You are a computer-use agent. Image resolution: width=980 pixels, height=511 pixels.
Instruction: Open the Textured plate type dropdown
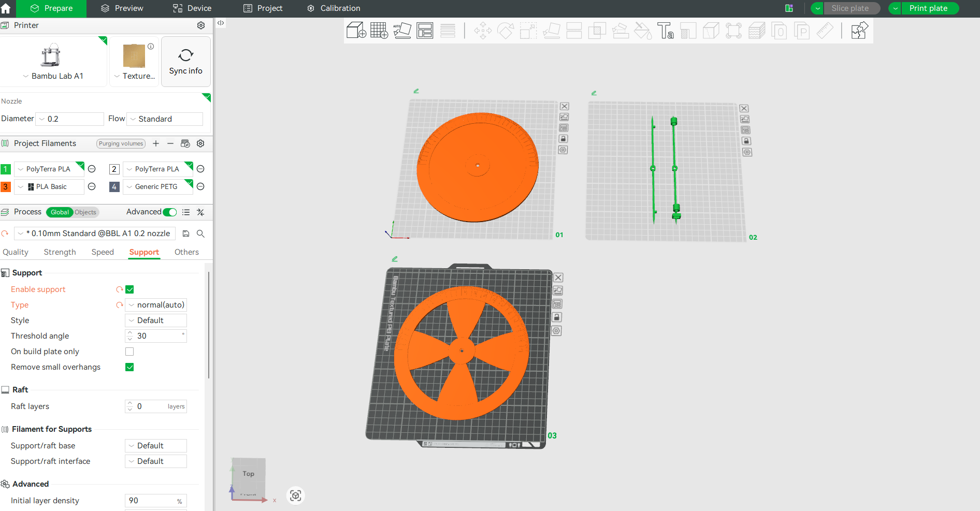[135, 76]
